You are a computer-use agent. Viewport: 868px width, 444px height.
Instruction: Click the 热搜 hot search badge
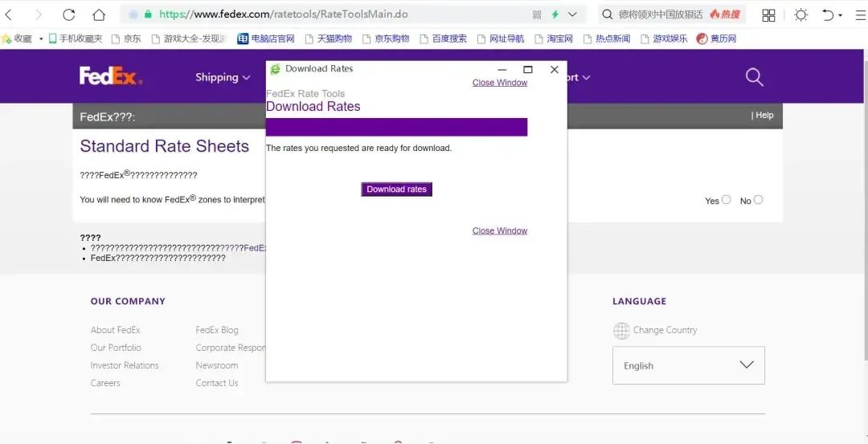tap(725, 14)
